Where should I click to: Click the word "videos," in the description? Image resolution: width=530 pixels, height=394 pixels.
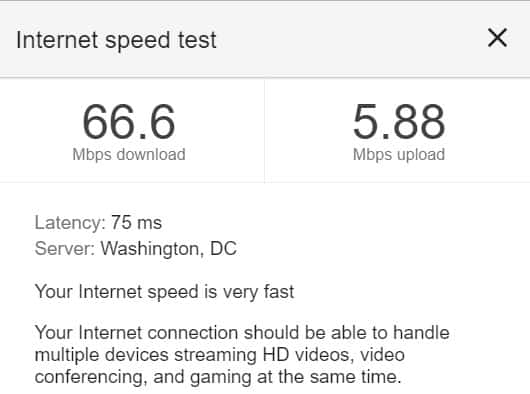click(x=324, y=355)
